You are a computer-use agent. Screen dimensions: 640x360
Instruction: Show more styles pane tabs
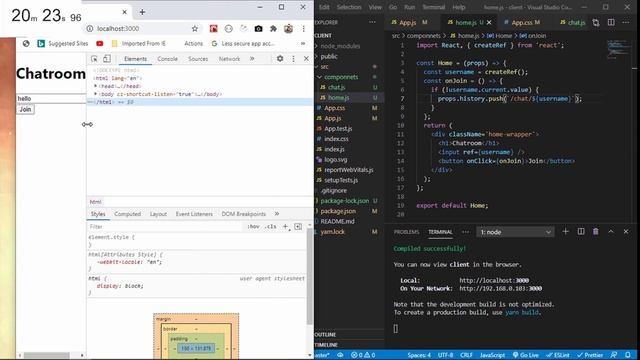[277, 214]
